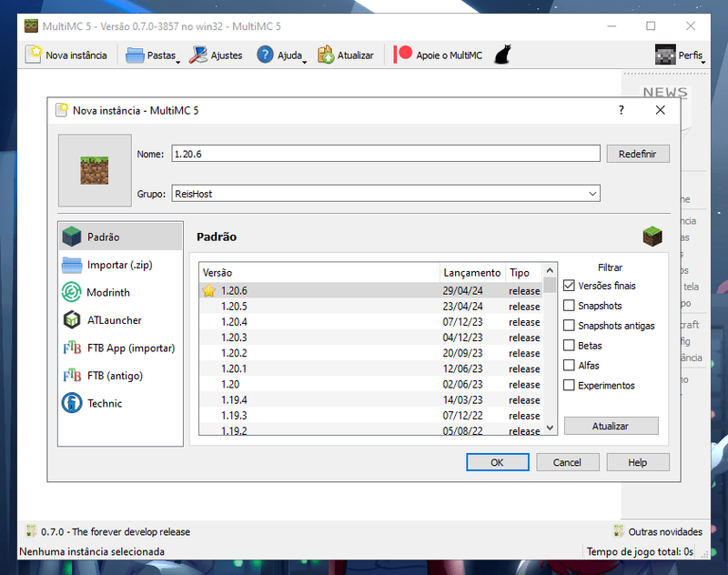The image size is (728, 575).
Task: Select version row 1.20.1
Action: [x=370, y=368]
